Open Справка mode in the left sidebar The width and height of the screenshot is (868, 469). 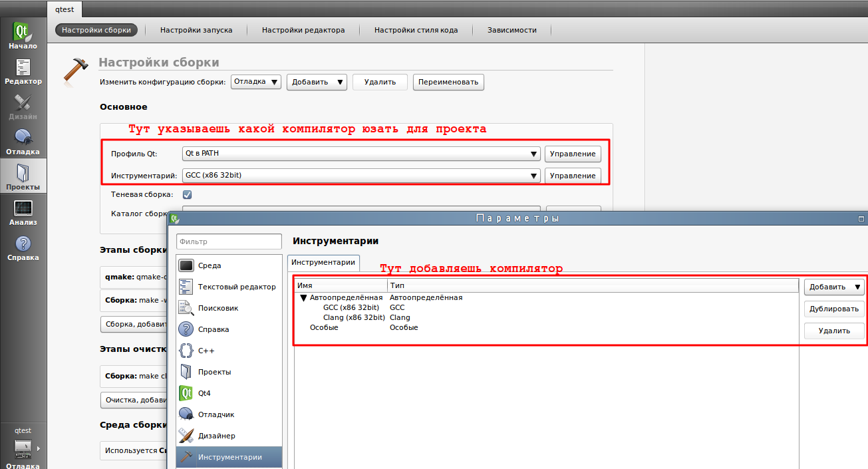point(23,247)
